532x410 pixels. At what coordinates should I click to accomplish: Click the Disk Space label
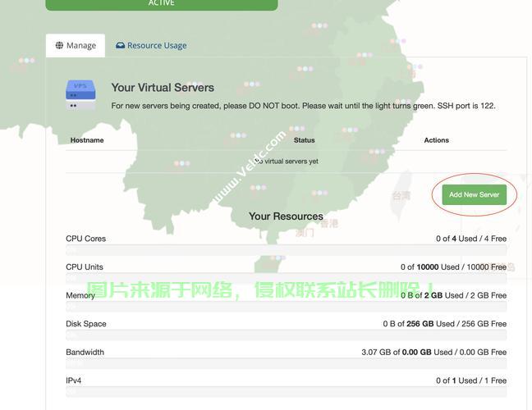pyautogui.click(x=86, y=324)
